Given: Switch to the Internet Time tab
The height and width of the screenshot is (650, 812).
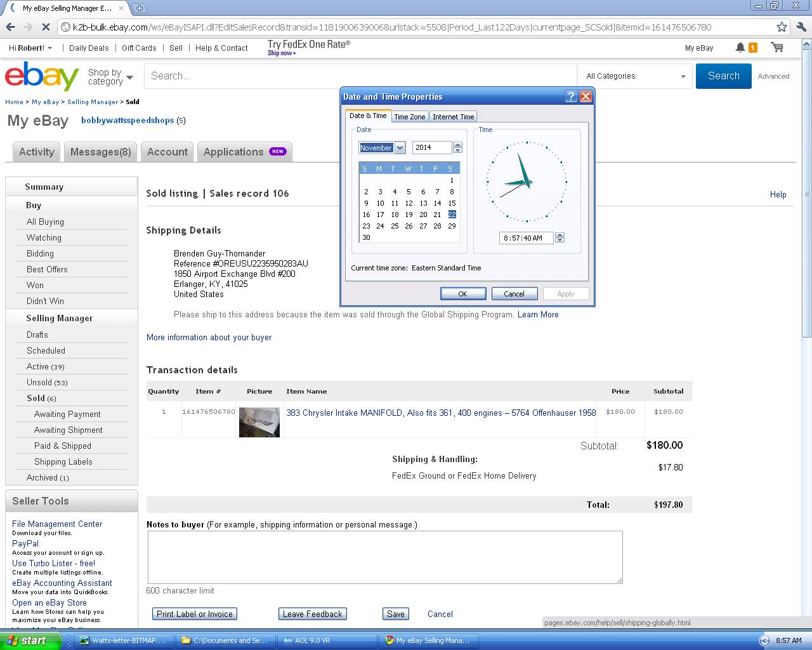Looking at the screenshot, I should [454, 117].
